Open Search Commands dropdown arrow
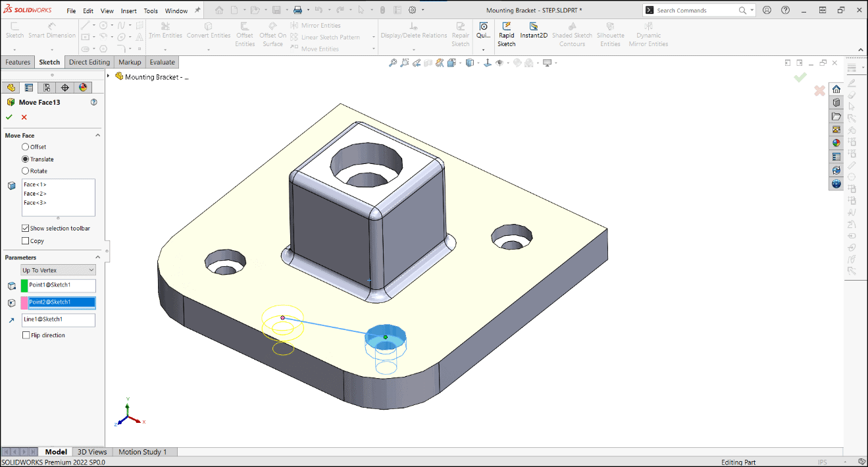 coord(752,10)
